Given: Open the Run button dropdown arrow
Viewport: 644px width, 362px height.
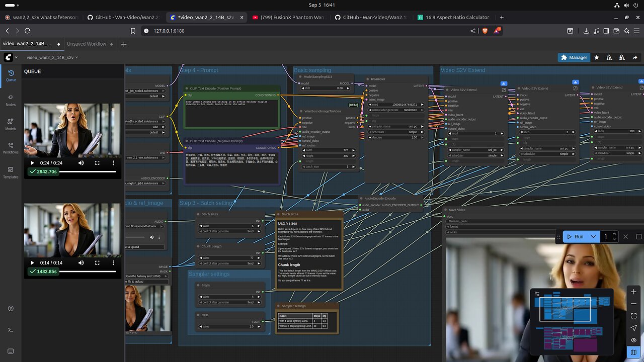Looking at the screenshot, I should pos(593,236).
